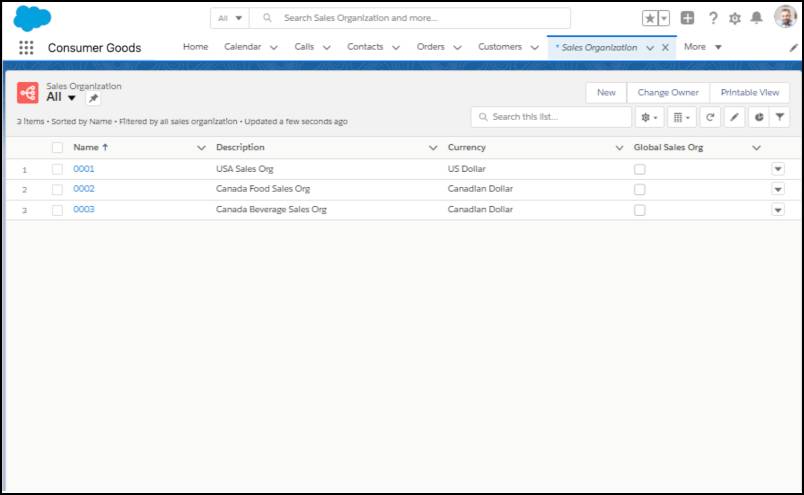Click the Salesforce cloud logo

coord(32,18)
